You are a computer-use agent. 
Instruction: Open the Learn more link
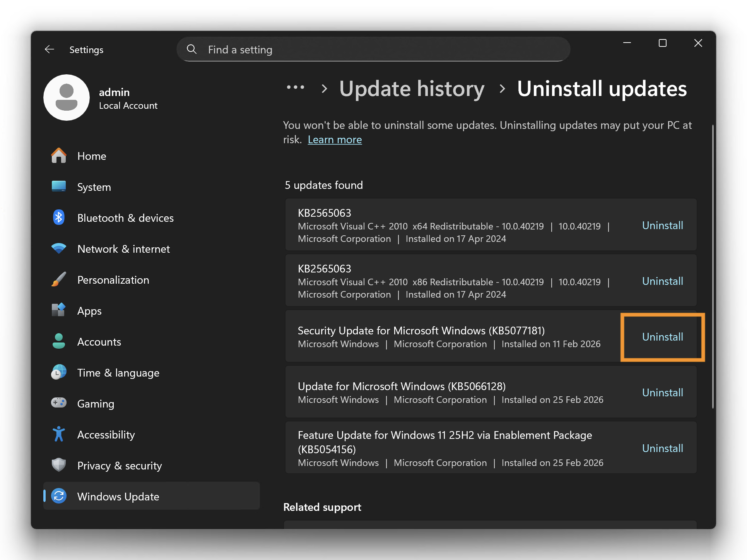coord(335,140)
